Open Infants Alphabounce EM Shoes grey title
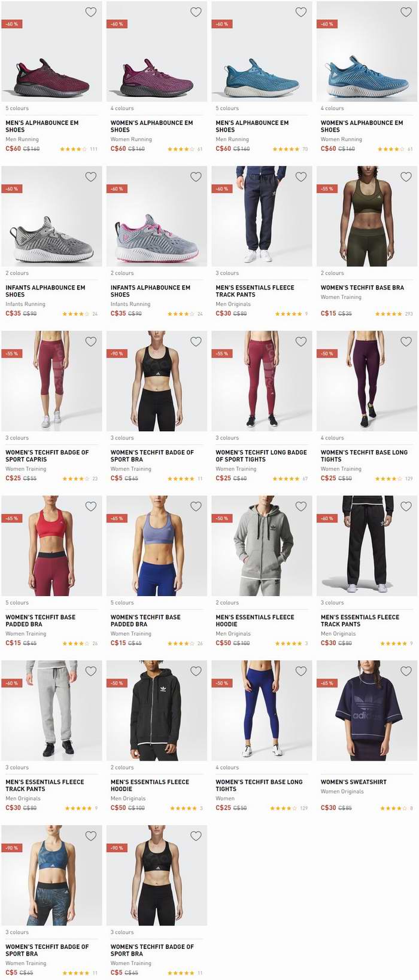This screenshot has width=419, height=980. (x=45, y=291)
